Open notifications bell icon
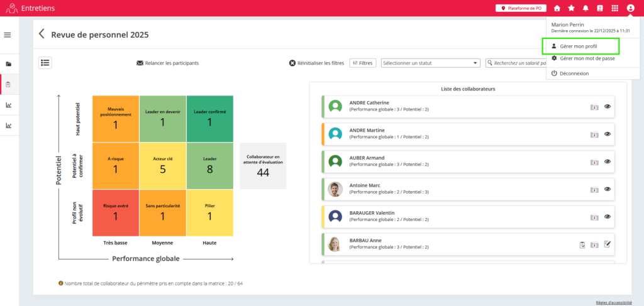 [x=586, y=8]
